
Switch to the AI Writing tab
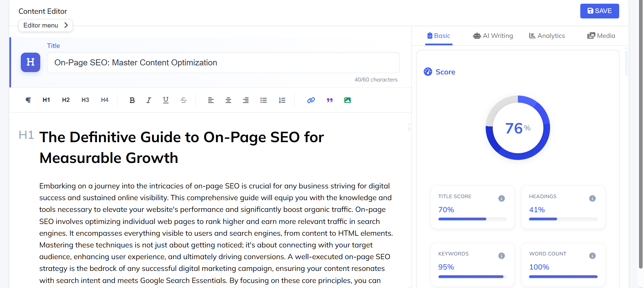point(493,36)
